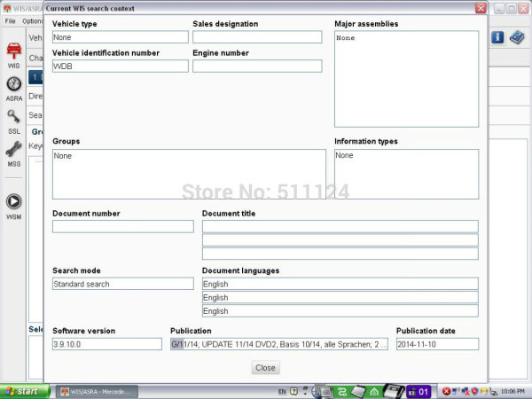The width and height of the screenshot is (532, 399).
Task: Click the green house taskbar icon
Action: pos(374,392)
